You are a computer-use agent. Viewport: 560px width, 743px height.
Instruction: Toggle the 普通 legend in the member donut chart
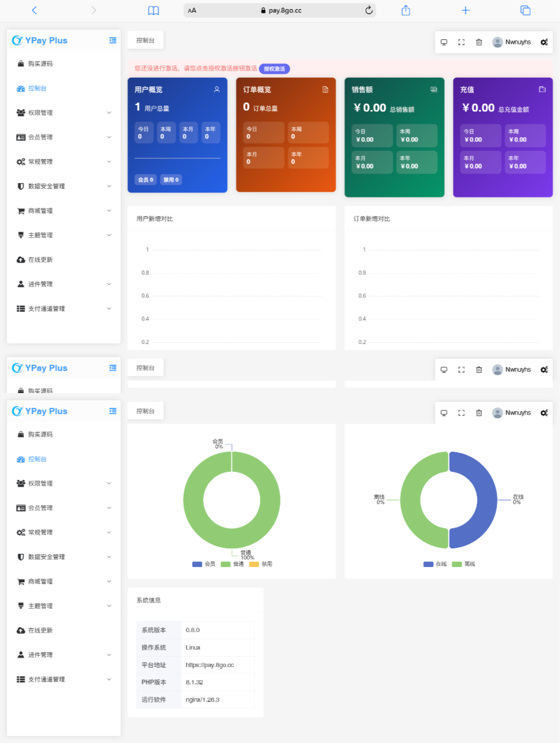(x=232, y=564)
